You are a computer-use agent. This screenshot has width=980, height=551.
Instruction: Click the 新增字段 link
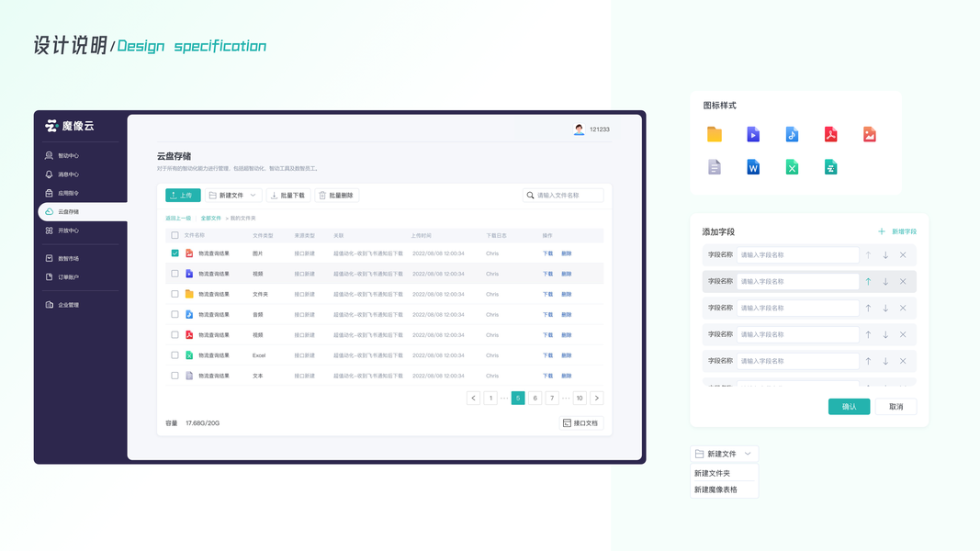click(x=904, y=231)
